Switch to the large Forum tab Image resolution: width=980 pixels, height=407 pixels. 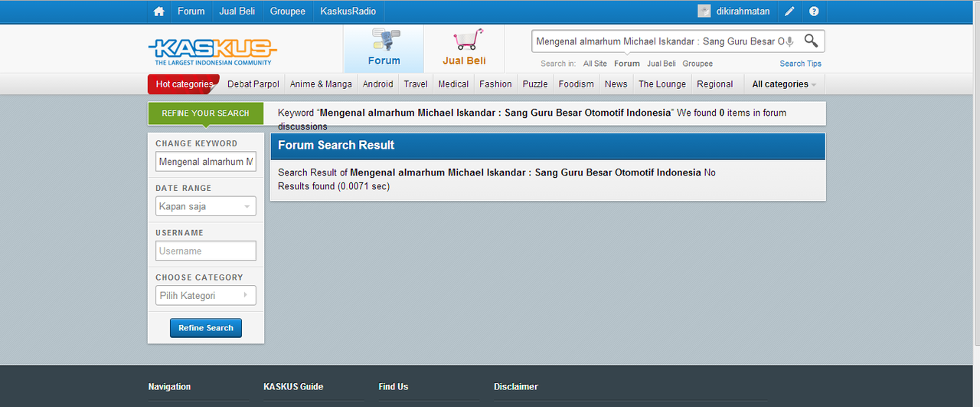click(384, 48)
